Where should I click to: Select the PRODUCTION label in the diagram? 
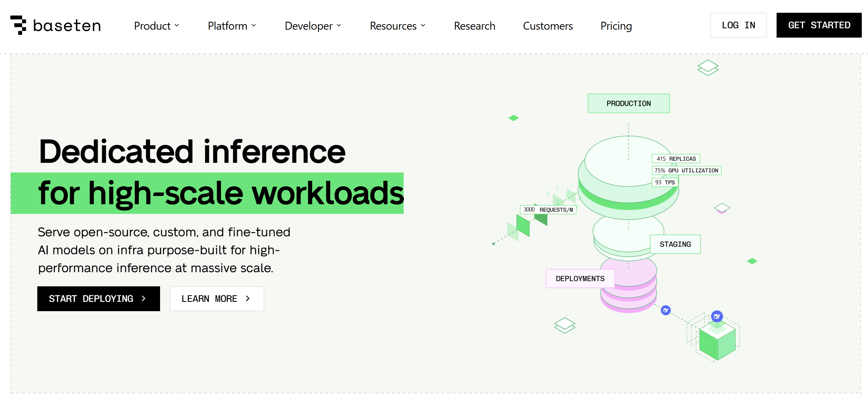coord(628,103)
